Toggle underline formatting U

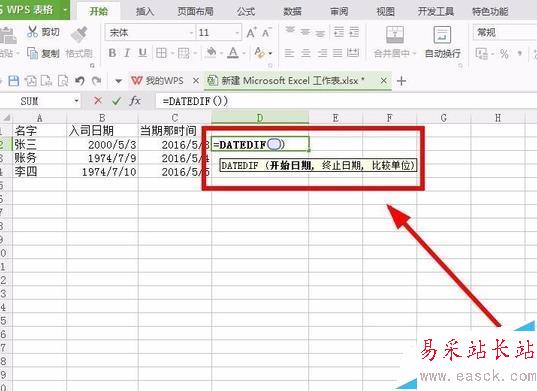[142, 53]
